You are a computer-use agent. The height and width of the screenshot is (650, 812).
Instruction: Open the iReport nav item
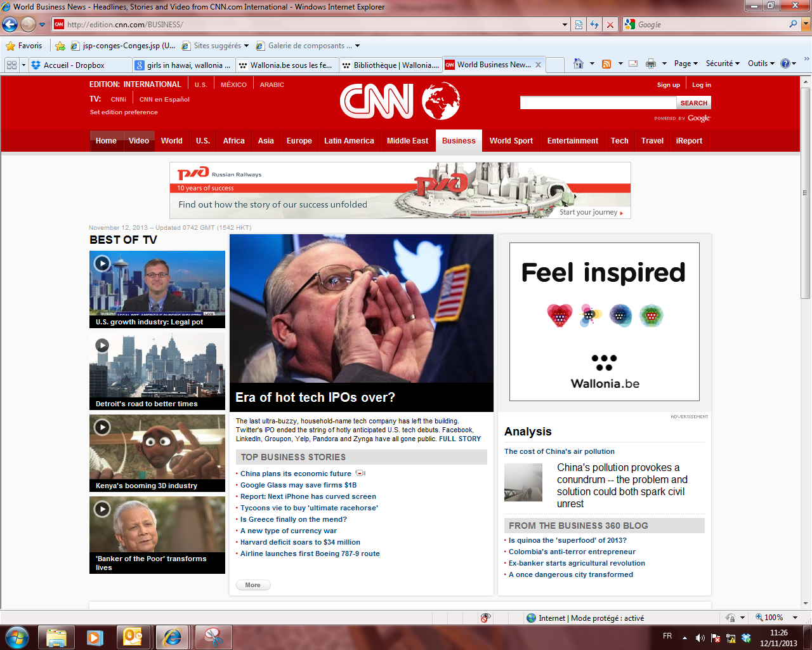point(689,141)
